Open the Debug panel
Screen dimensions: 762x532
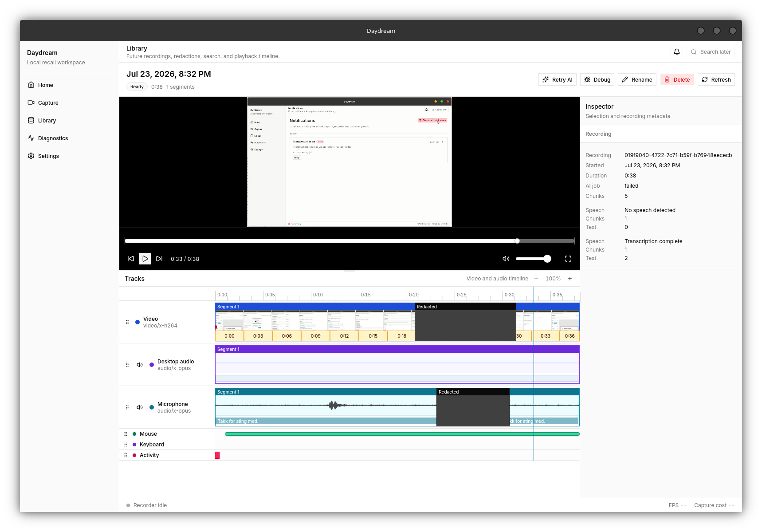pyautogui.click(x=597, y=79)
